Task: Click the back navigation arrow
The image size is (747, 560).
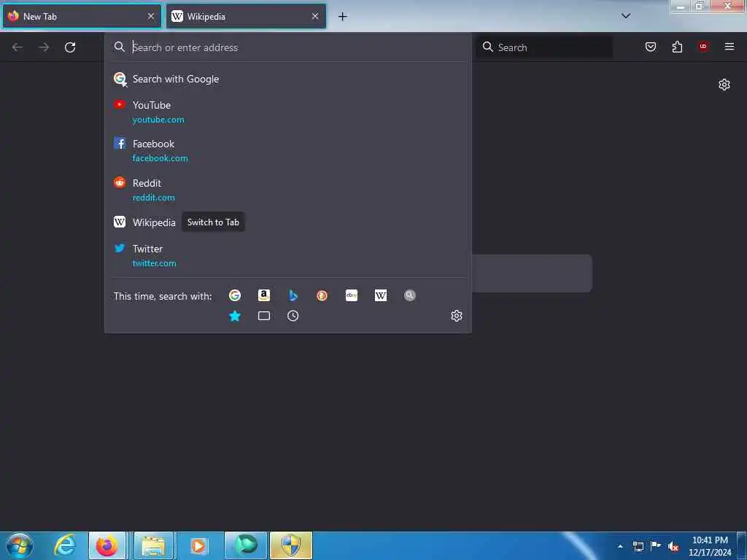Action: tap(18, 47)
